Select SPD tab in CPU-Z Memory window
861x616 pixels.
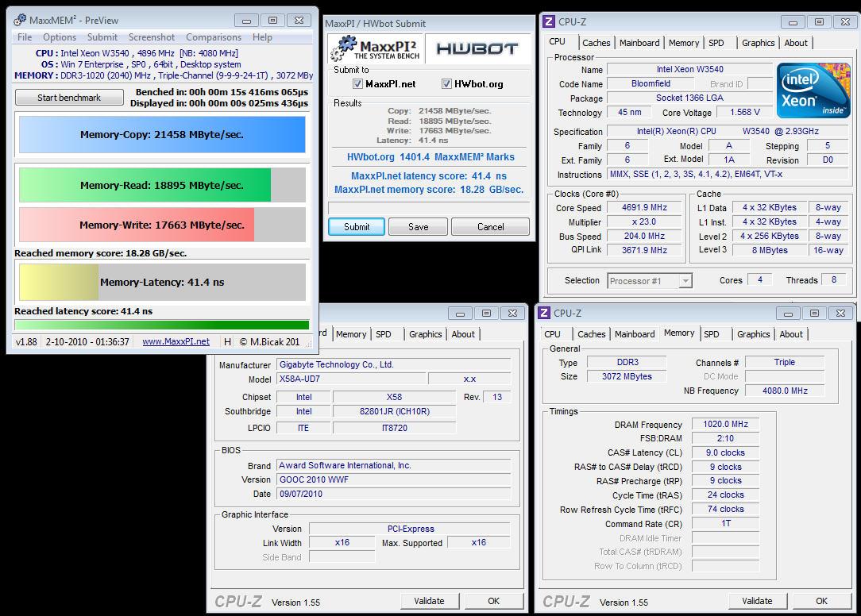coord(712,334)
